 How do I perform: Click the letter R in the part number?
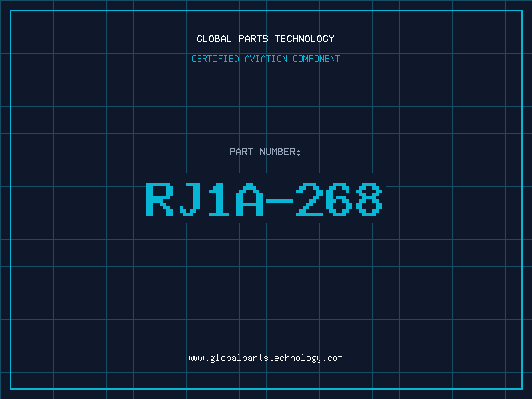(x=160, y=199)
